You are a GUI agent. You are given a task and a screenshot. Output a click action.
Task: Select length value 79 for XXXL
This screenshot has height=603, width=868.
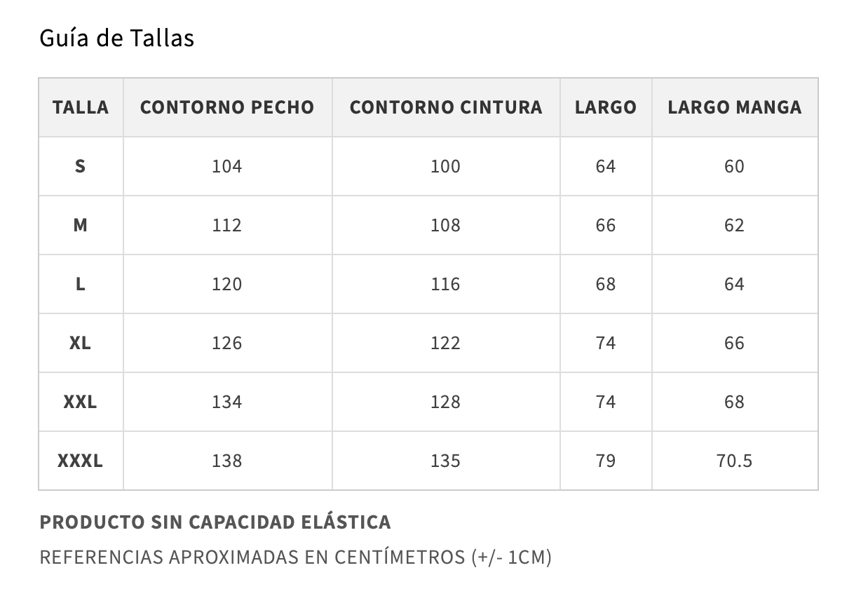(606, 461)
